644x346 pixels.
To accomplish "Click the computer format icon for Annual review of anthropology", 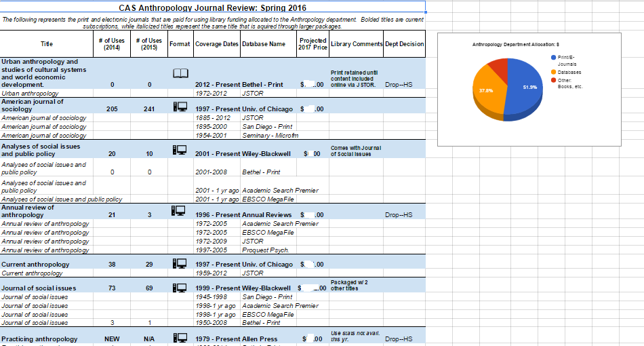I will point(178,211).
